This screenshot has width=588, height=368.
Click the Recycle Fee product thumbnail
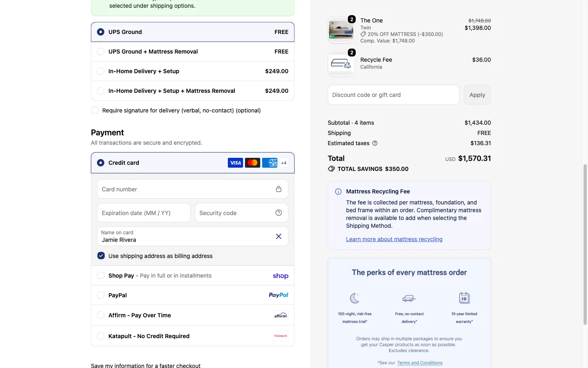point(341,63)
